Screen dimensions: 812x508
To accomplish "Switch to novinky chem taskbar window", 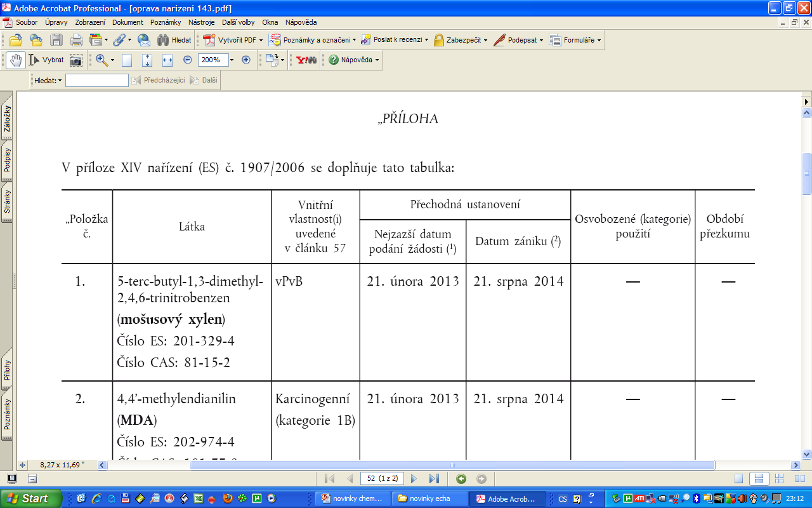I will pyautogui.click(x=353, y=498).
